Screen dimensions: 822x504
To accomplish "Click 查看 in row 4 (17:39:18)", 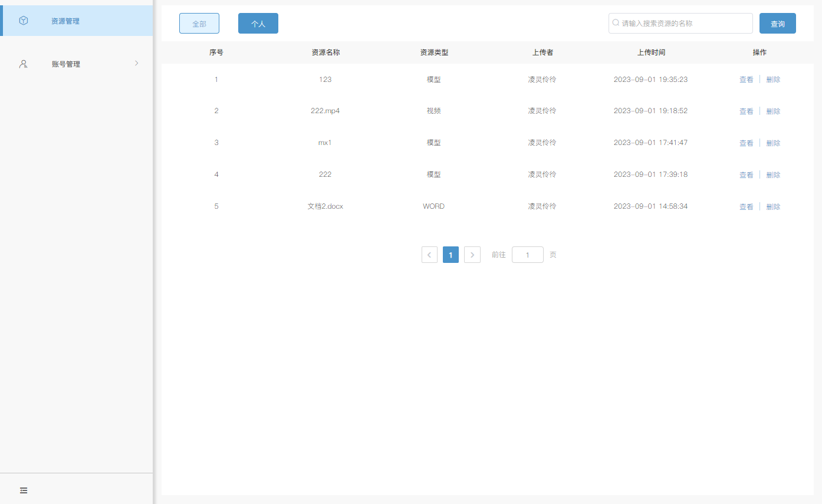I will click(x=747, y=175).
